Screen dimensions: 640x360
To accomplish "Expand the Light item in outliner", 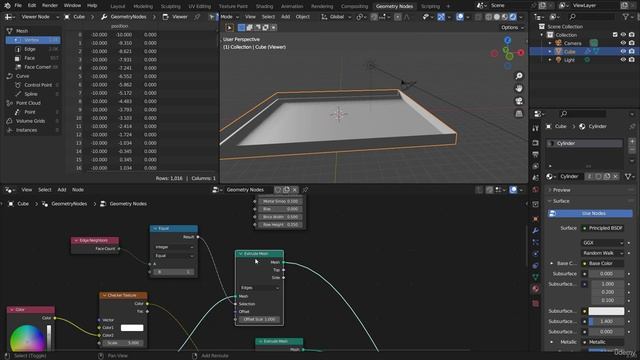I will (550, 60).
